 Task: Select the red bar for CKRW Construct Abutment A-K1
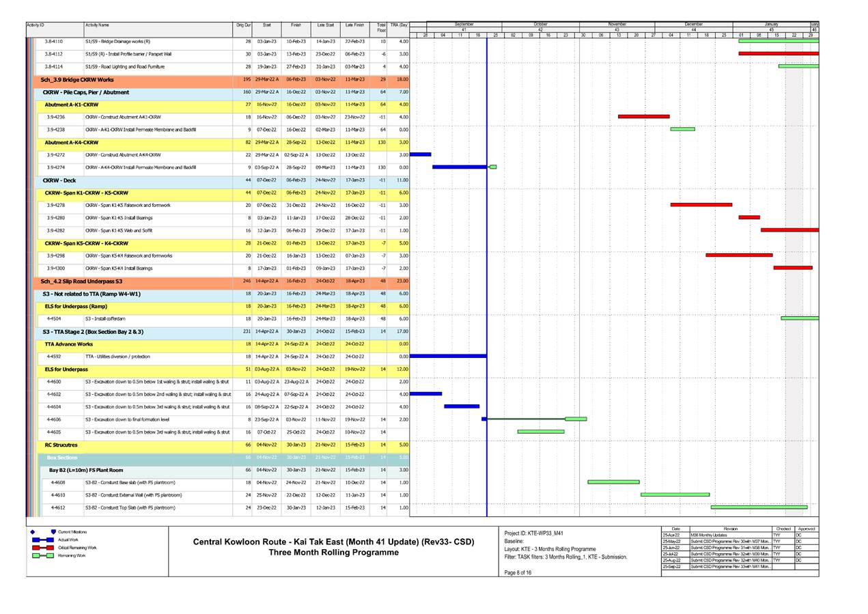click(643, 117)
